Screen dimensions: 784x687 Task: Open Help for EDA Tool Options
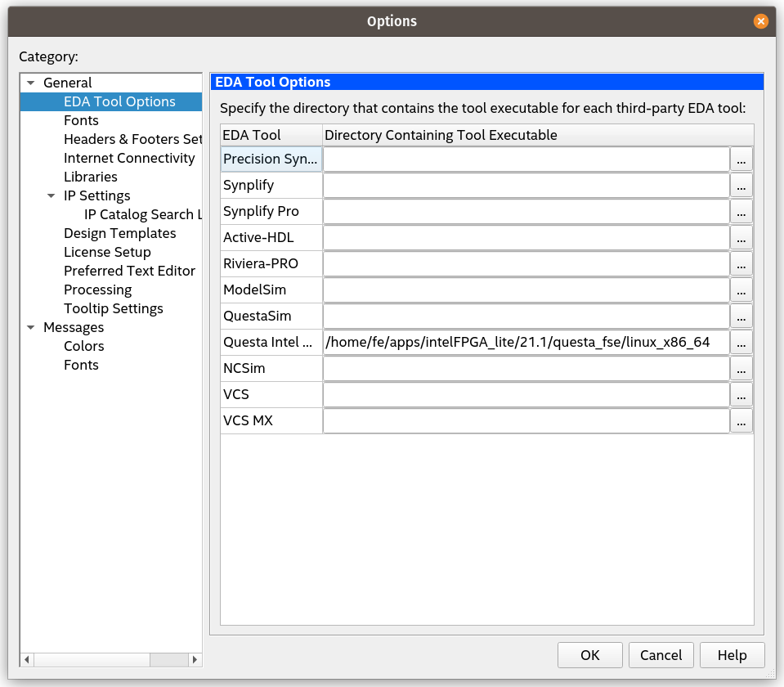click(732, 655)
